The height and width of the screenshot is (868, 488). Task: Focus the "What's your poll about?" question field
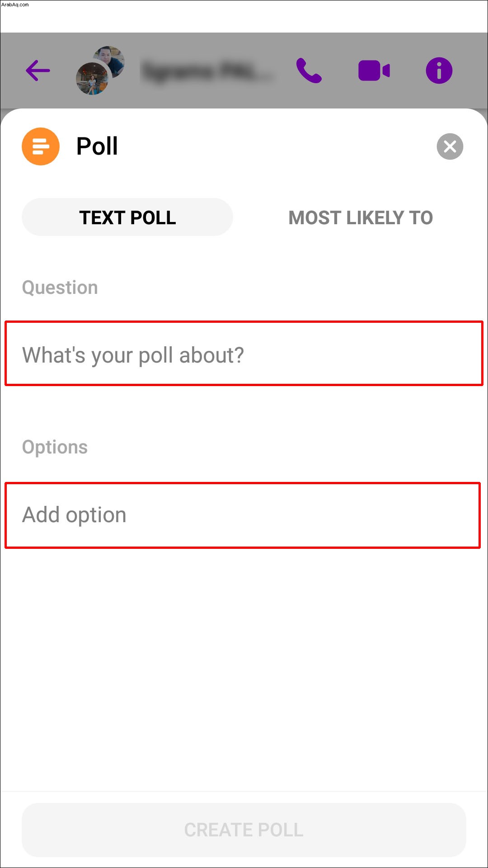[x=244, y=354]
